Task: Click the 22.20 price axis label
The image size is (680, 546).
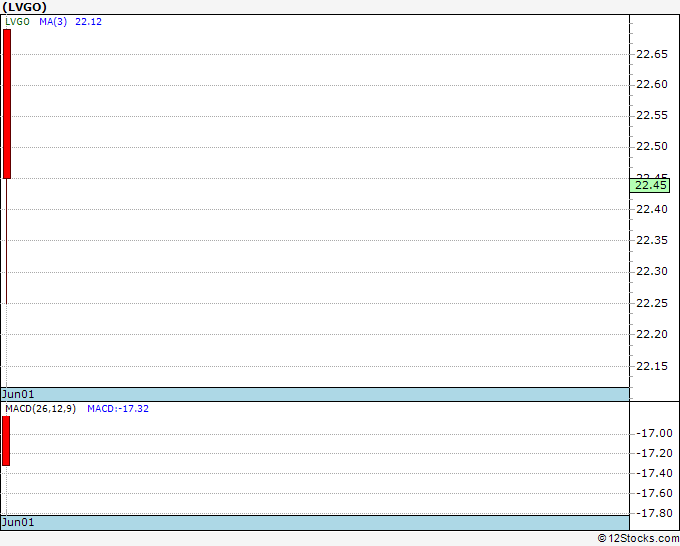Action: 651,334
